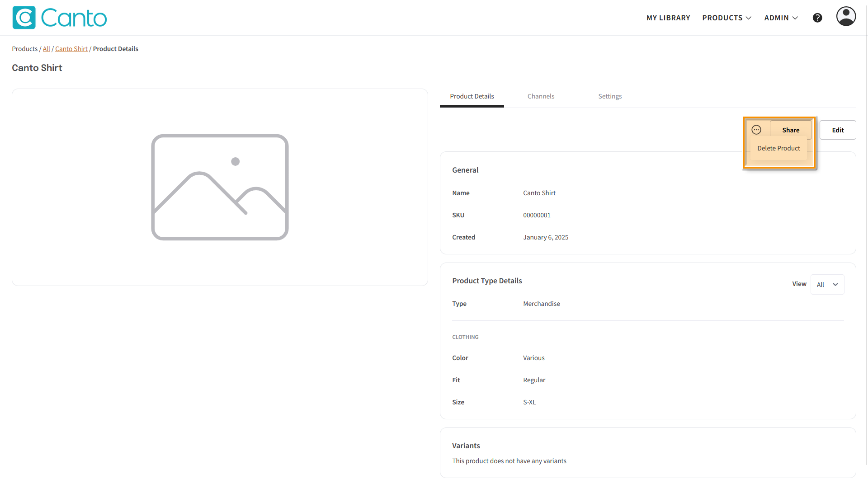Screen dimensions: 868x488
Task: Click the Fit value Regular
Action: 534,380
